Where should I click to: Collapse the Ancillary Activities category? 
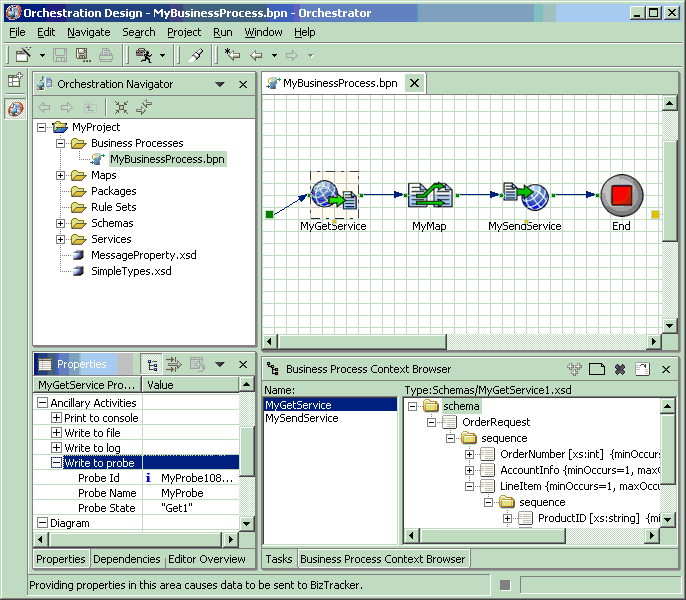click(x=42, y=403)
